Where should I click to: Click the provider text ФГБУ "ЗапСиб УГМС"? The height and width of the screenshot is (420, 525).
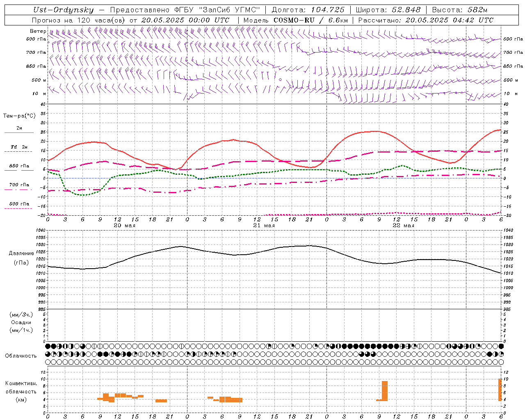click(x=217, y=10)
